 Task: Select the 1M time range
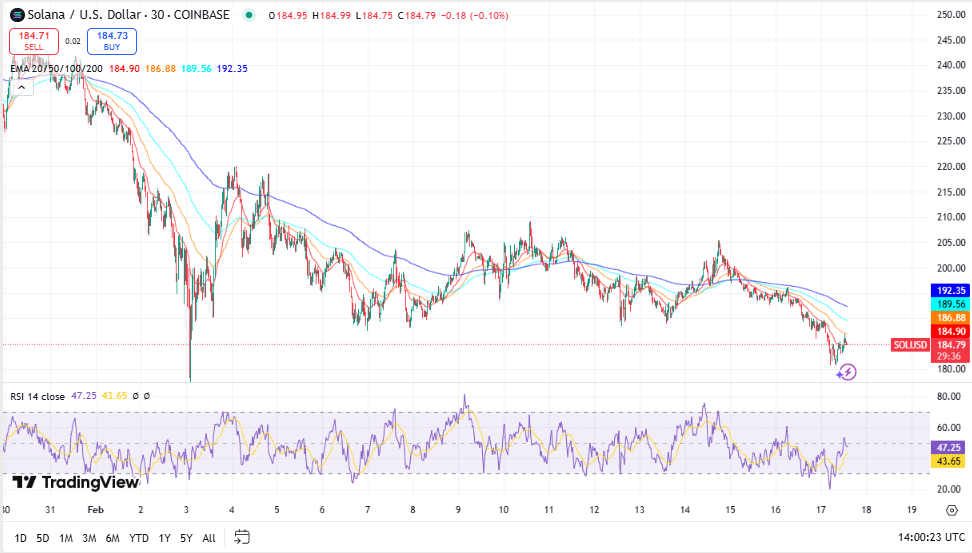tap(66, 538)
